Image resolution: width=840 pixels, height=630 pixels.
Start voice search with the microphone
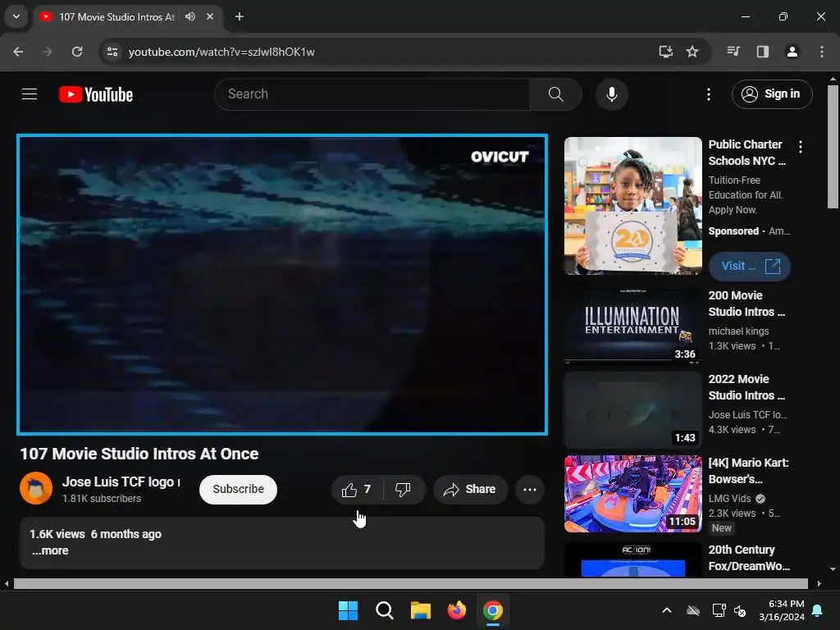(x=611, y=94)
